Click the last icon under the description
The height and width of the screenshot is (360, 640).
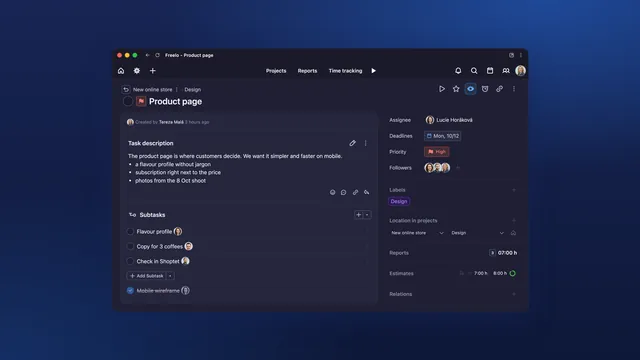click(x=367, y=192)
